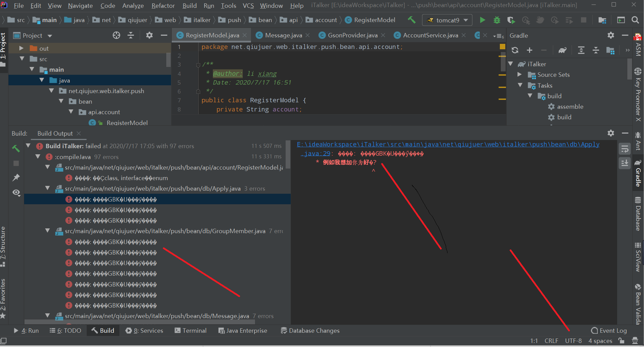Screen dimensions: 644x347
Task: Expand Source Sets in Gradle panel
Action: 520,74
